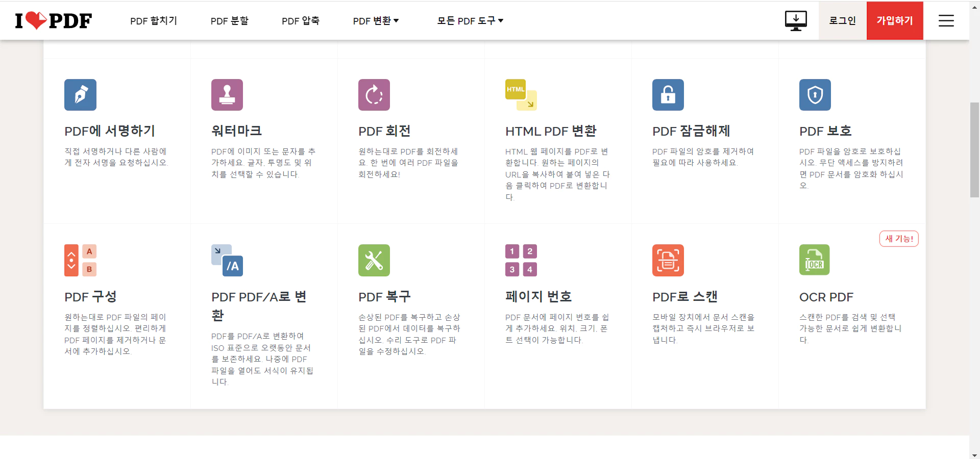Select the Sign PDF pen icon
This screenshot has height=459, width=980.
[x=80, y=94]
